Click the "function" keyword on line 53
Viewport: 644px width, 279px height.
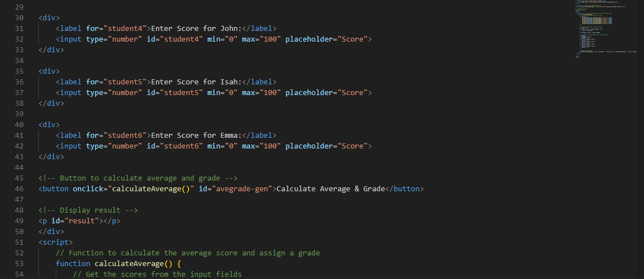pyautogui.click(x=73, y=263)
